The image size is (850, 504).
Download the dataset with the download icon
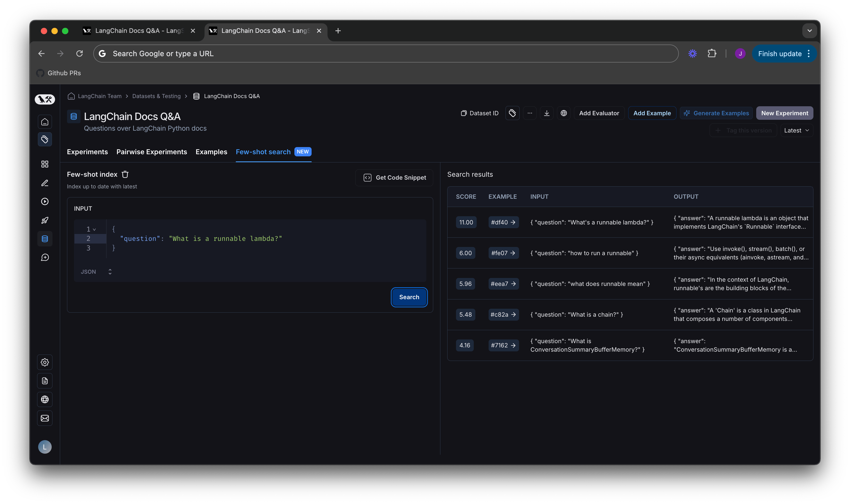click(x=547, y=113)
